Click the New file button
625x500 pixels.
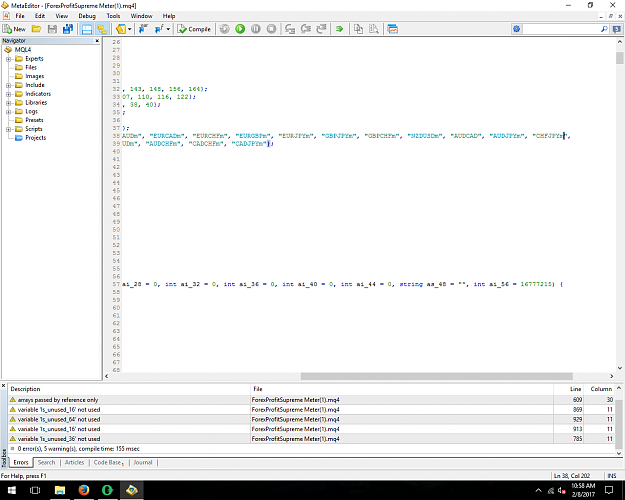coord(14,29)
